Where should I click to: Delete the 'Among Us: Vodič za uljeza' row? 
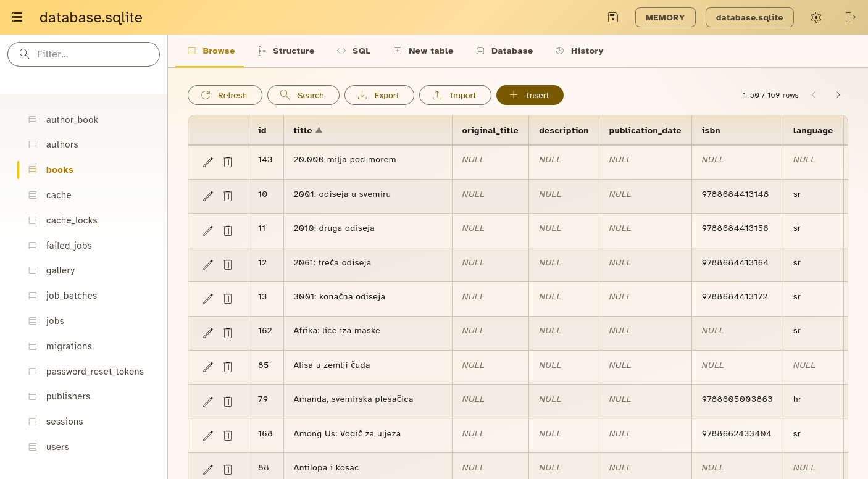point(228,436)
